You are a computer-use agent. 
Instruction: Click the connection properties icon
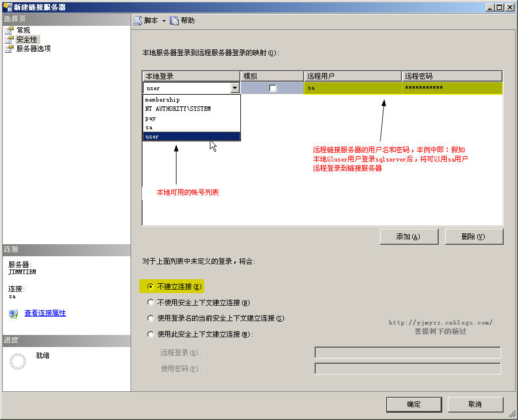(14, 313)
